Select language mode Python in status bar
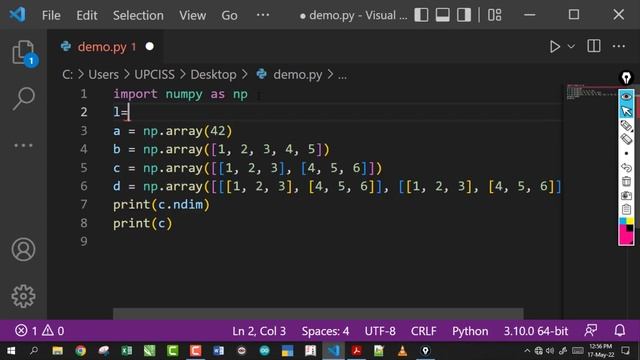 (470, 331)
